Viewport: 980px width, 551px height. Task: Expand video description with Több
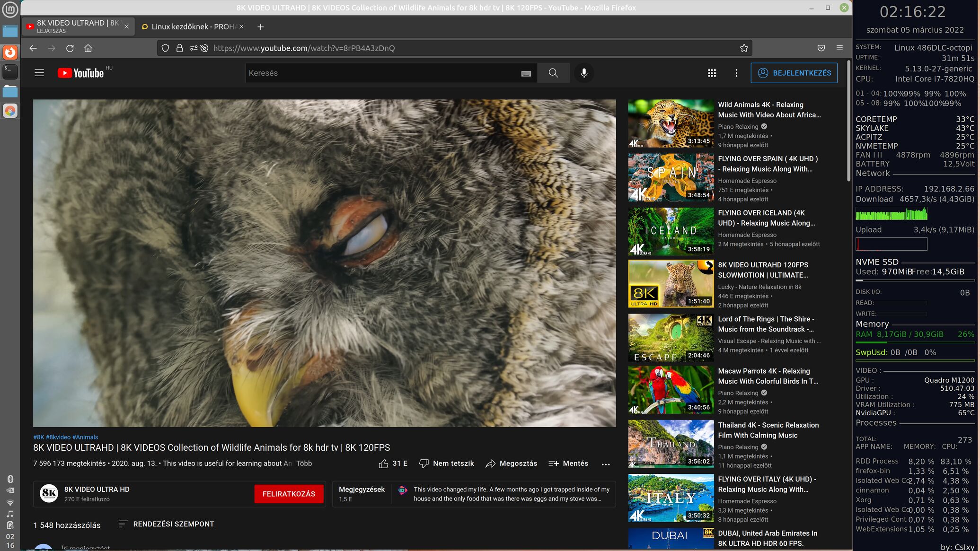[x=304, y=464]
